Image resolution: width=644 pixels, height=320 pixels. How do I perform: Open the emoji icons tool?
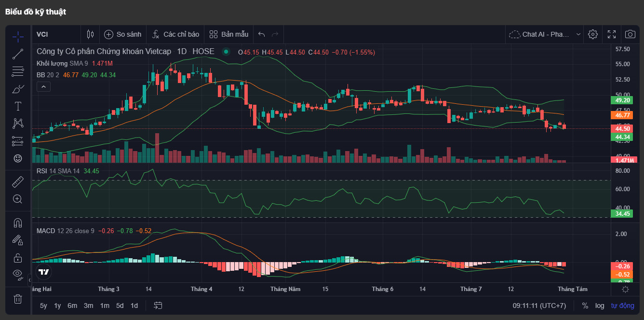point(18,158)
